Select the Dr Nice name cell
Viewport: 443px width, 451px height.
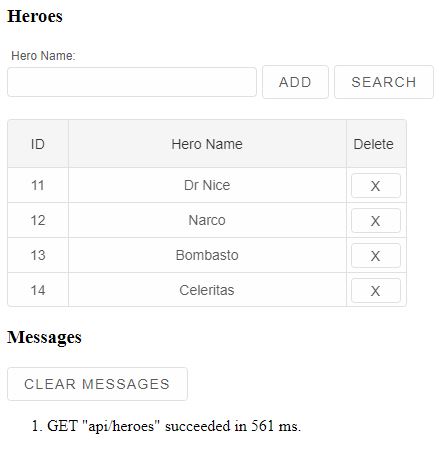(x=207, y=185)
